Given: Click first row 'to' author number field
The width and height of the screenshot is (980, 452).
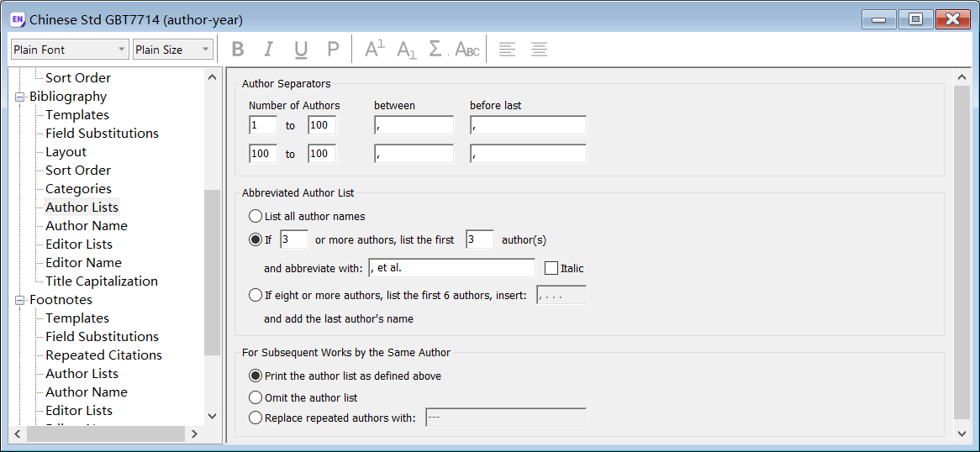Looking at the screenshot, I should coord(322,125).
